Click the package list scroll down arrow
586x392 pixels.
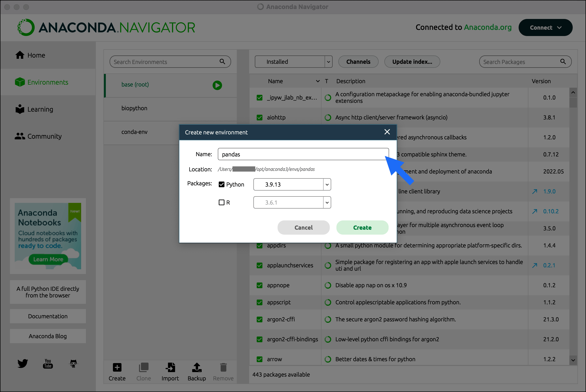tap(573, 360)
